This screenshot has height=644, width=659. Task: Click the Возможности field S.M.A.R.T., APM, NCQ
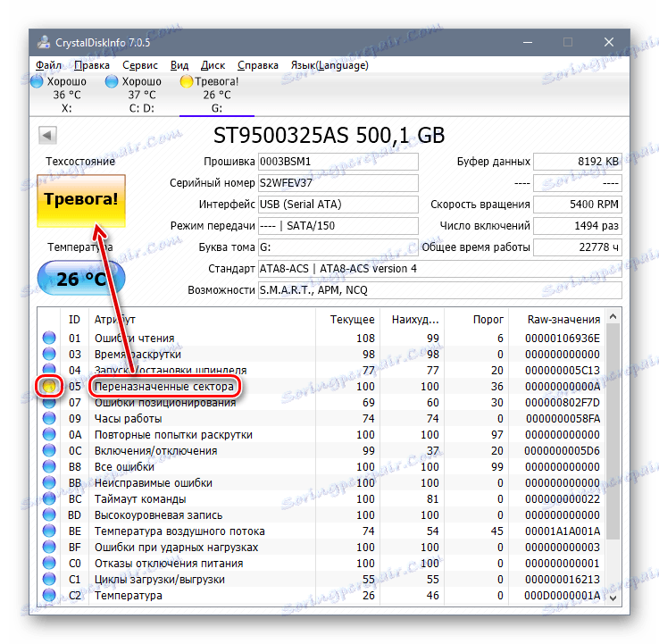(440, 290)
